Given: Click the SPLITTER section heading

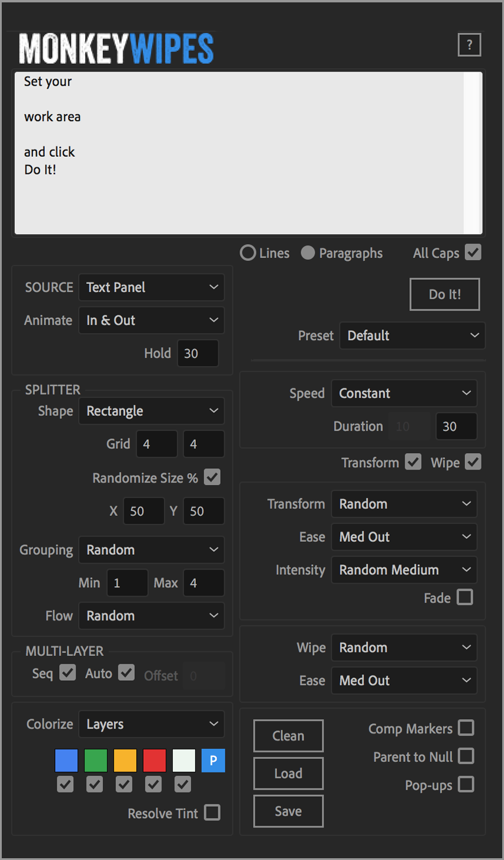Looking at the screenshot, I should 53,390.
